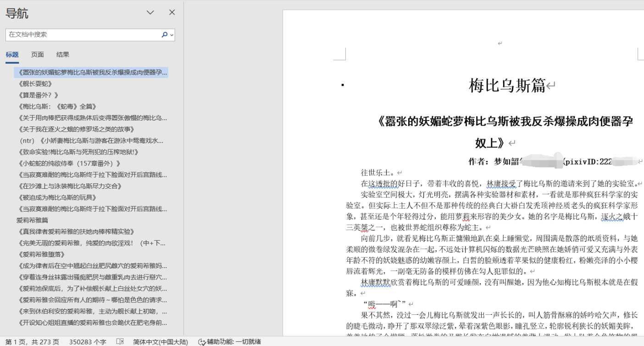The height and width of the screenshot is (346, 644).
Task: Switch to the 页面 tab
Action: click(x=37, y=55)
